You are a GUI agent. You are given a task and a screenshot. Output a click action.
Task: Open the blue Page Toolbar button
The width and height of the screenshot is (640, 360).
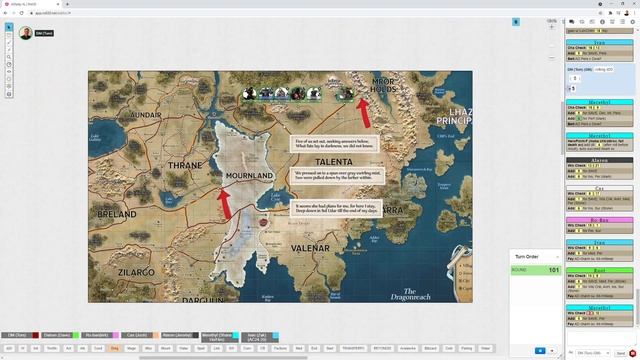coord(516,22)
